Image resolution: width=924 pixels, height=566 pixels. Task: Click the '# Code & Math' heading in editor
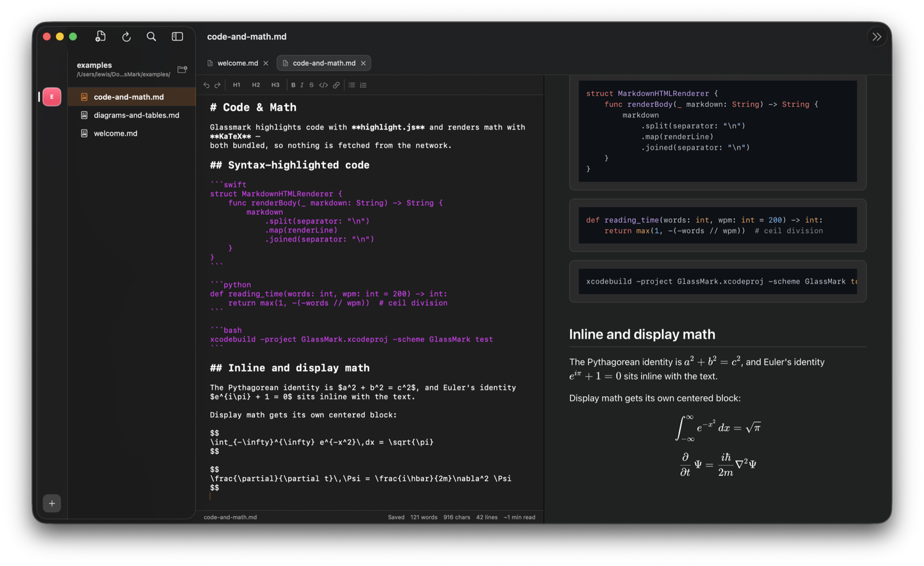pyautogui.click(x=253, y=107)
